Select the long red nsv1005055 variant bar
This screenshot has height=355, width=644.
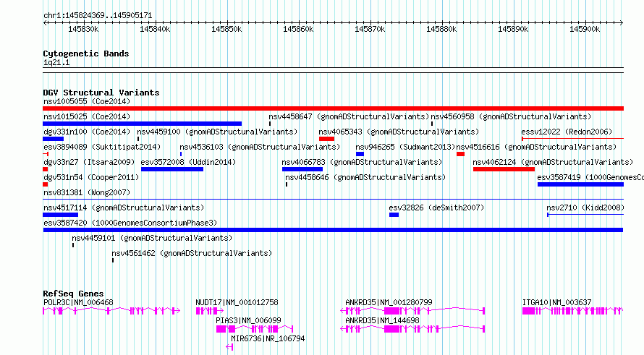(333, 108)
